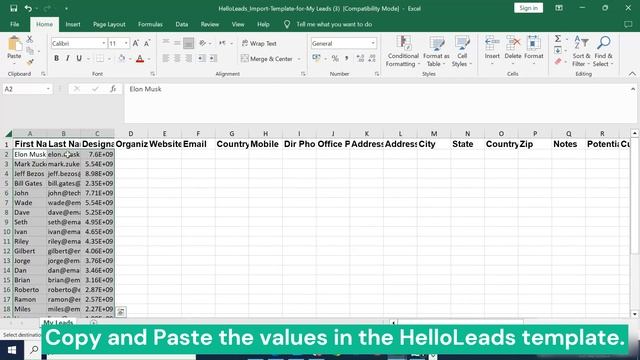Screen dimensions: 640x360
Task: Click the vertical scrollbar up arrow
Action: point(634,133)
